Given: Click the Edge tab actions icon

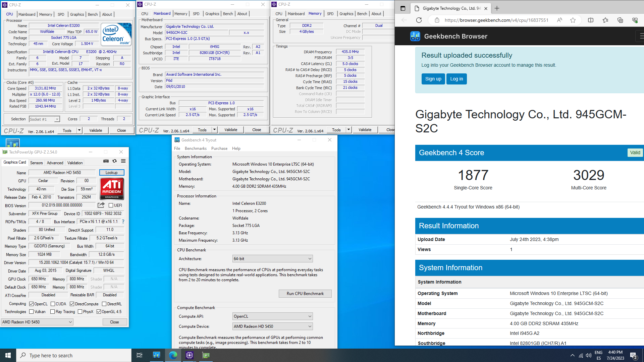Looking at the screenshot, I should (x=403, y=8).
